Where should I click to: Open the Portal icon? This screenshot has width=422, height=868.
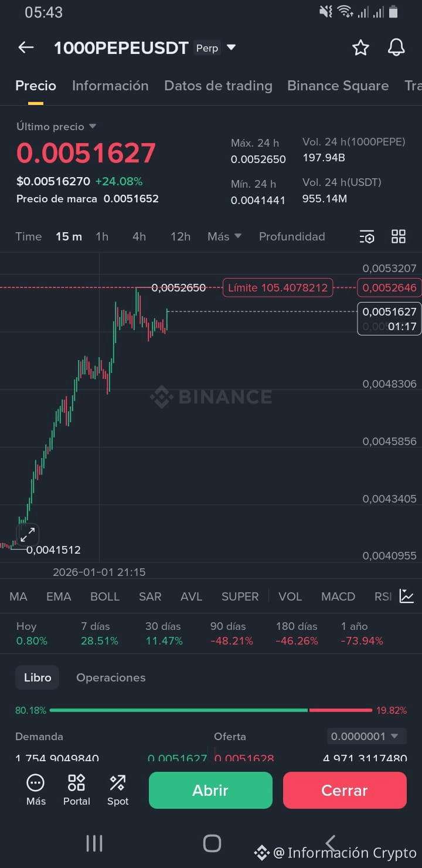point(77,789)
